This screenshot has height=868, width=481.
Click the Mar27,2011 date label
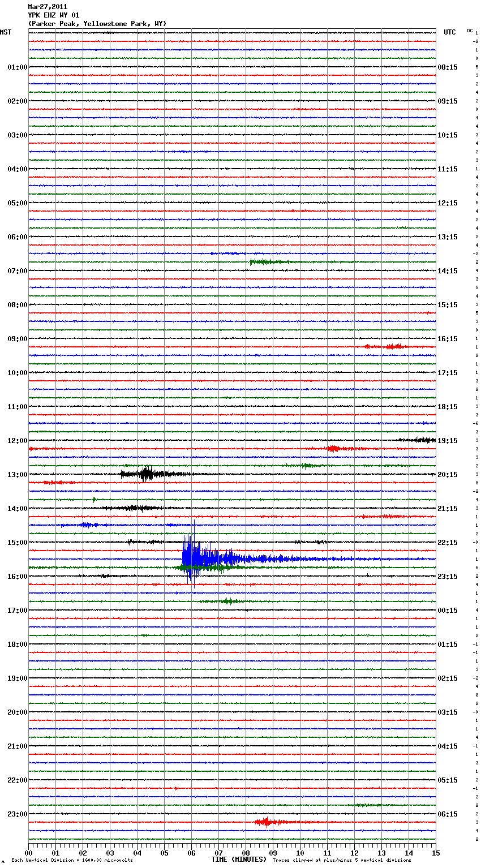pos(48,7)
